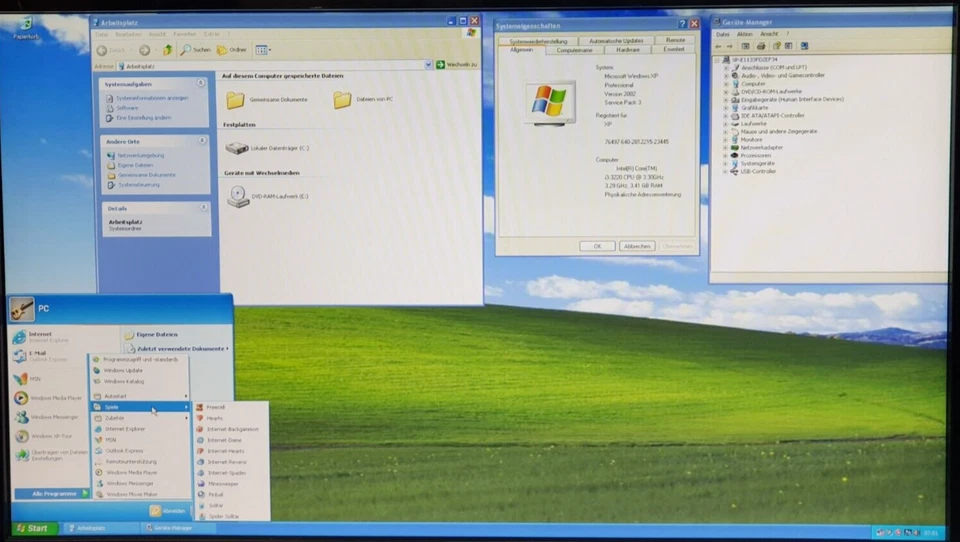Switch to the Hardware tab
This screenshot has width=960, height=542.
click(x=628, y=50)
